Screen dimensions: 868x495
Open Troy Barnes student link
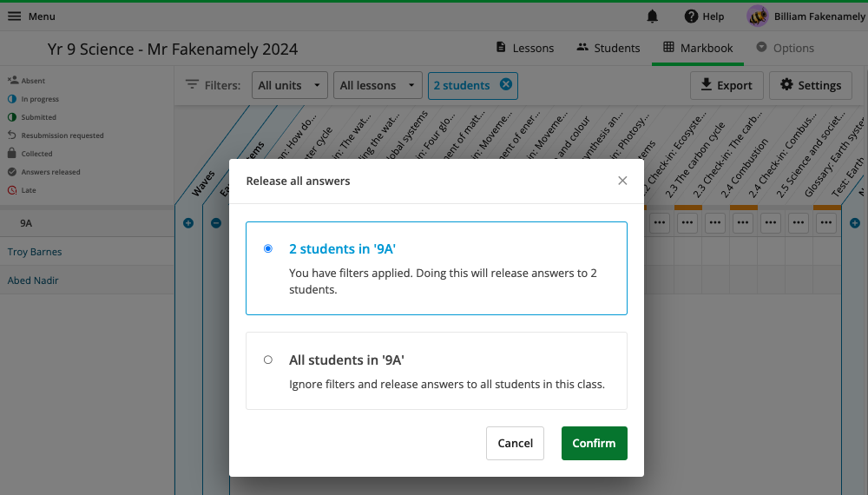tap(35, 251)
